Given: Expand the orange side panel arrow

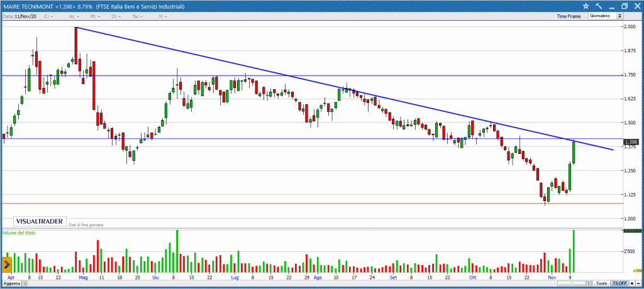Looking at the screenshot, I should click(x=7, y=264).
